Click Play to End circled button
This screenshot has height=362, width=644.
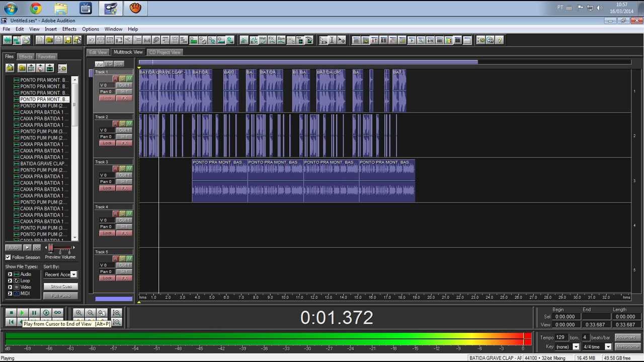tap(46, 313)
